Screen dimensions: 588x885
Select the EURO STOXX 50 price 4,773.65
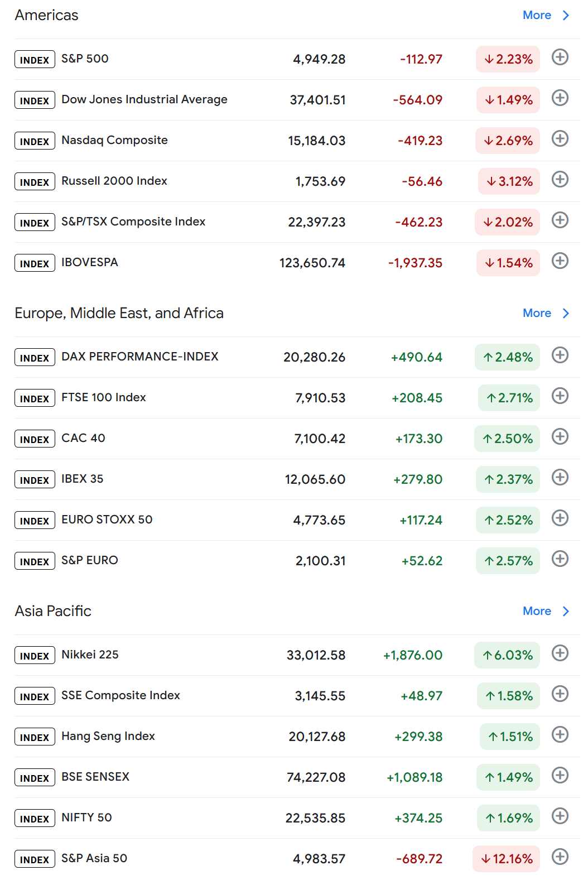319,520
